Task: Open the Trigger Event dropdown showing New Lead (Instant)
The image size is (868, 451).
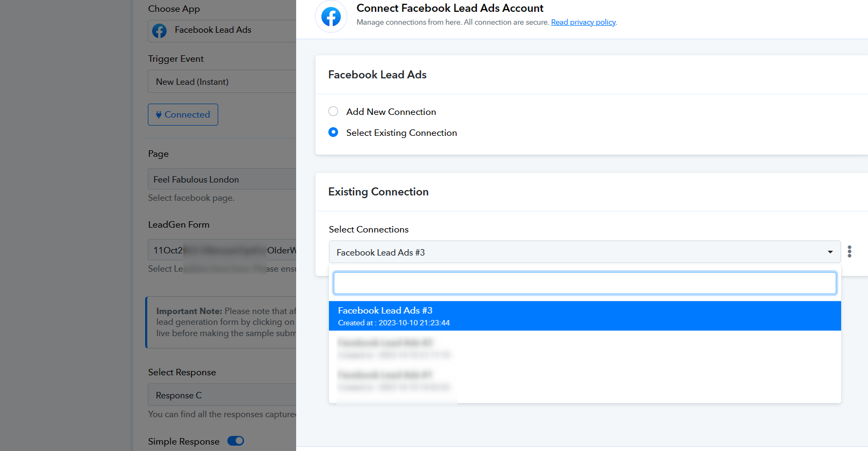Action: (222, 82)
